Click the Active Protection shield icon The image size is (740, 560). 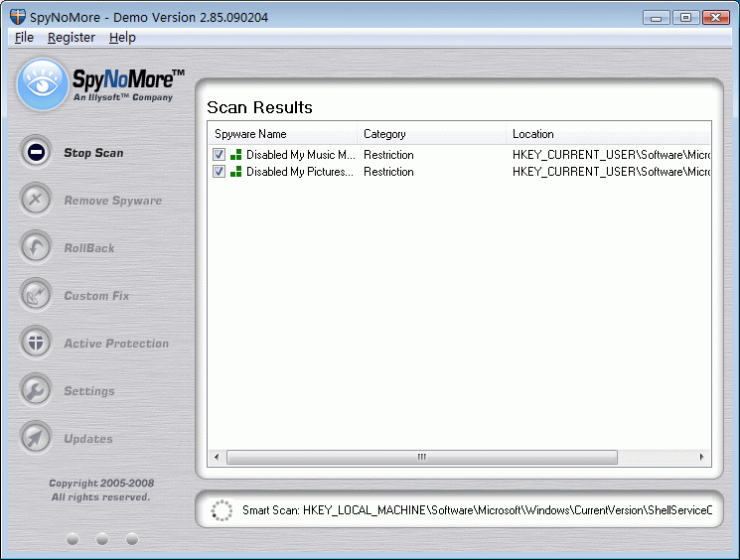click(x=36, y=343)
